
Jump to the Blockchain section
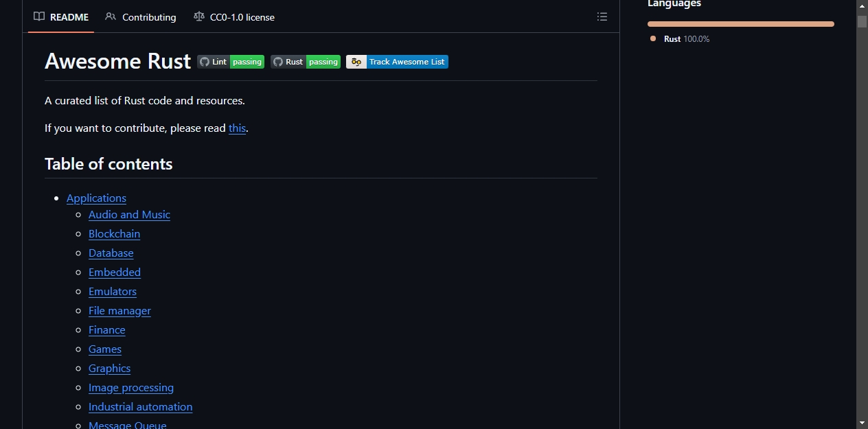click(x=114, y=234)
